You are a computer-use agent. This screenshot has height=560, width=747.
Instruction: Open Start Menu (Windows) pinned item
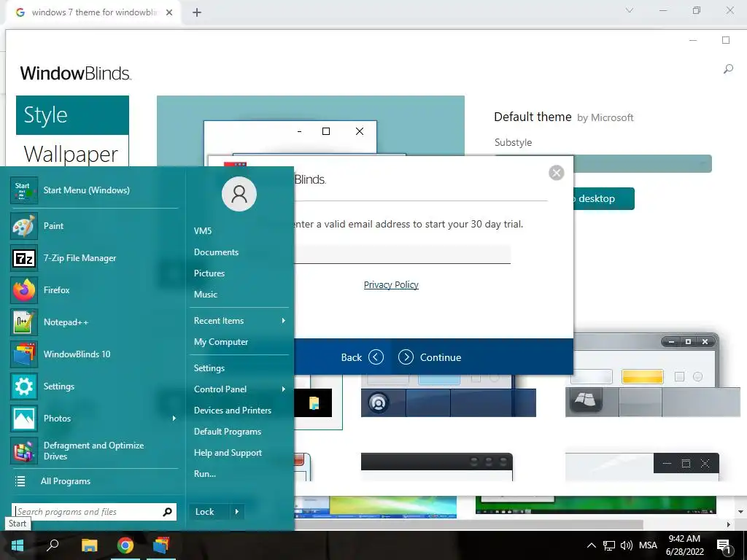point(94,190)
